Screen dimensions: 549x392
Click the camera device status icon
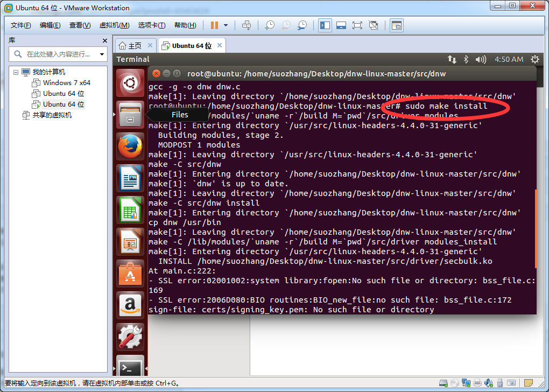click(511, 383)
